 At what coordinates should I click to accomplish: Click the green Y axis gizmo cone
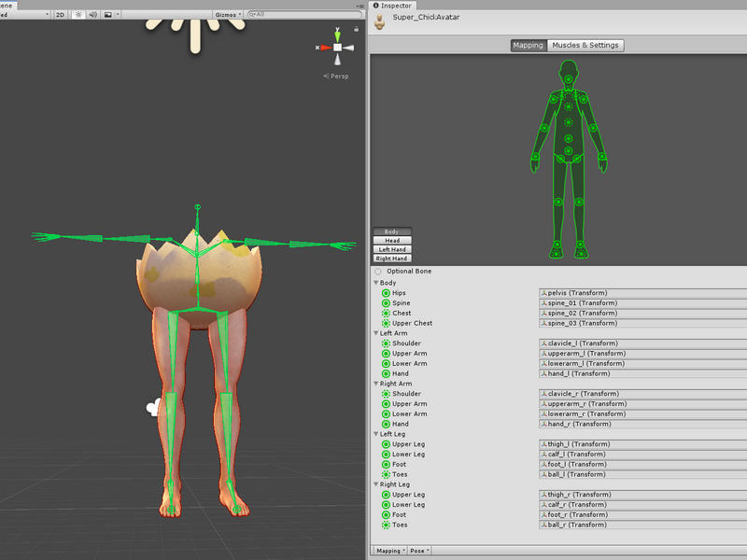337,36
